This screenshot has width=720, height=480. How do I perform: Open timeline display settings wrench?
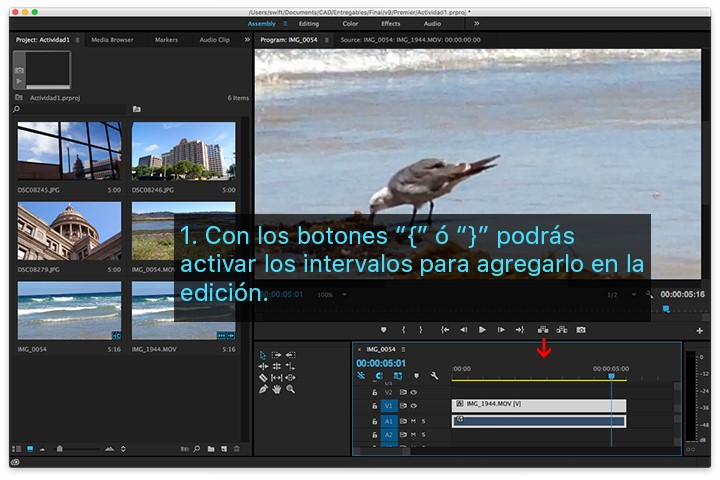(x=434, y=376)
